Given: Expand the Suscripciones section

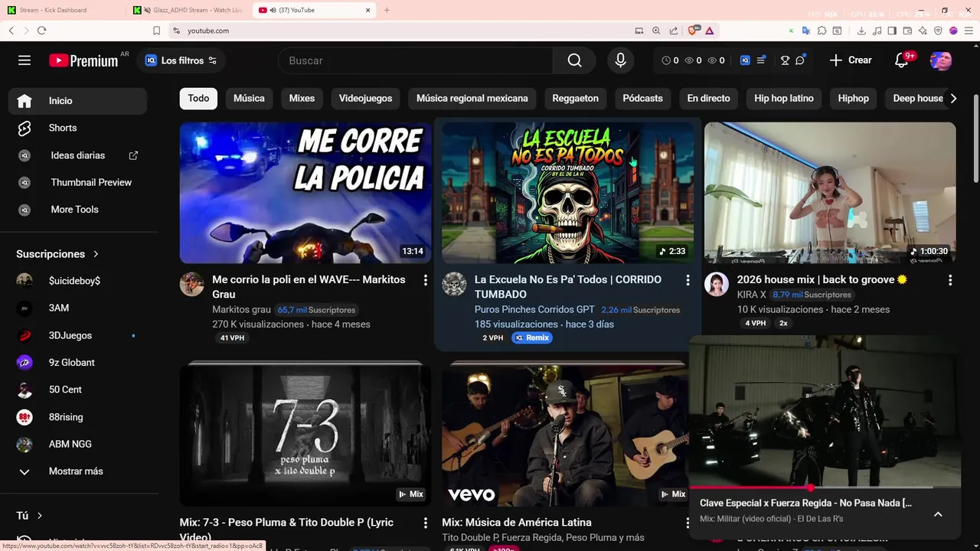Looking at the screenshot, I should pyautogui.click(x=58, y=254).
